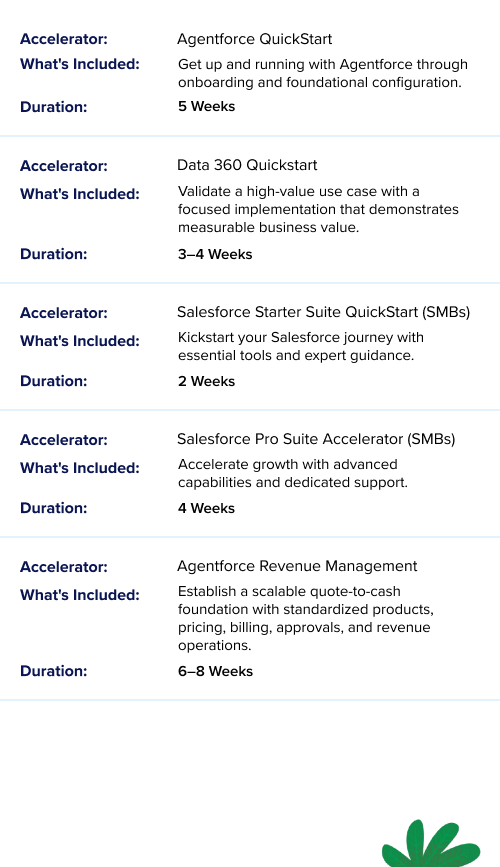This screenshot has width=500, height=867.
Task: Click the Data 360 Quickstart title
Action: (247, 165)
